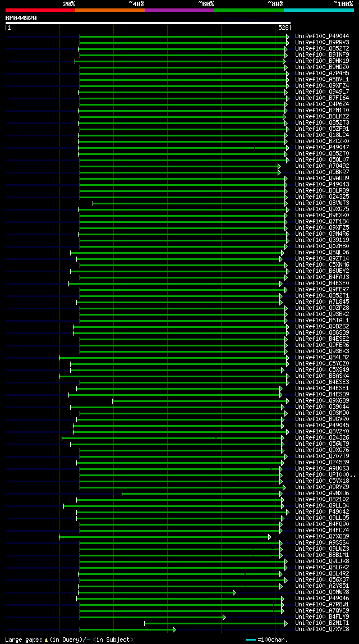The width and height of the screenshot is (359, 644).
Task: Click the alignment end arrowhead of UniRef100_Q7XQQ9
Action: coord(270,537)
